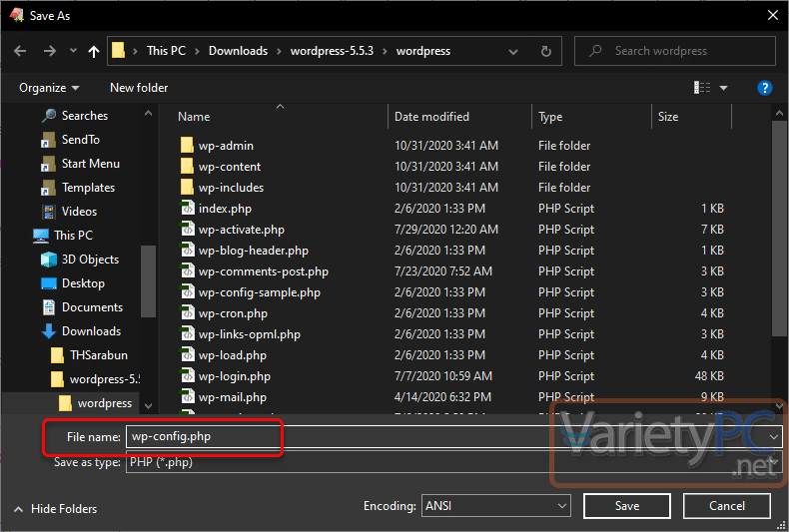Click File folder type of wp-content

click(x=564, y=167)
